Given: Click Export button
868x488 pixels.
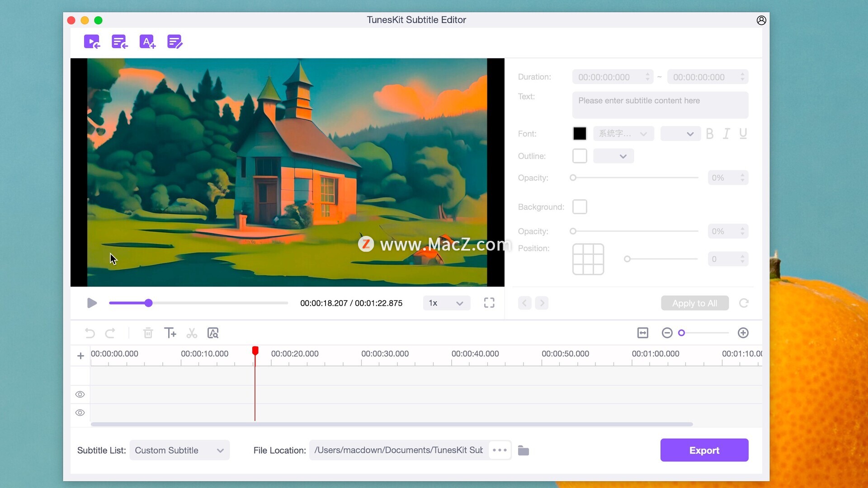Looking at the screenshot, I should (704, 450).
